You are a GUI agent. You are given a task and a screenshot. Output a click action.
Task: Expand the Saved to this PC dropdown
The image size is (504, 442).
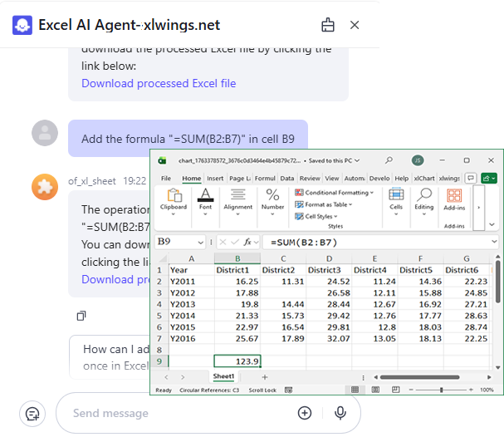click(357, 160)
